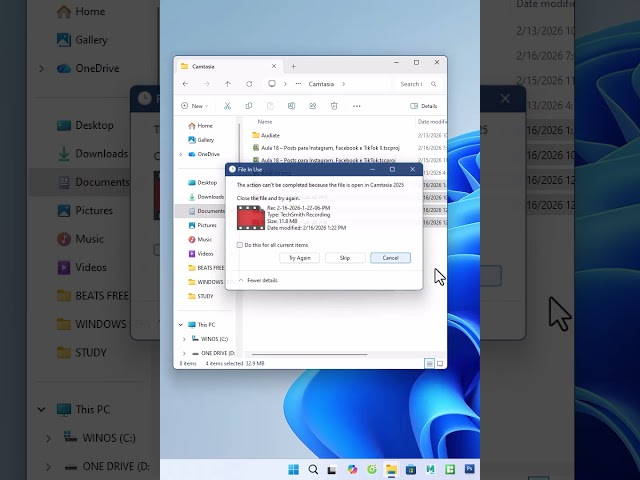The width and height of the screenshot is (640, 480).
Task: Open the New dropdown in toolbar
Action: (x=195, y=106)
